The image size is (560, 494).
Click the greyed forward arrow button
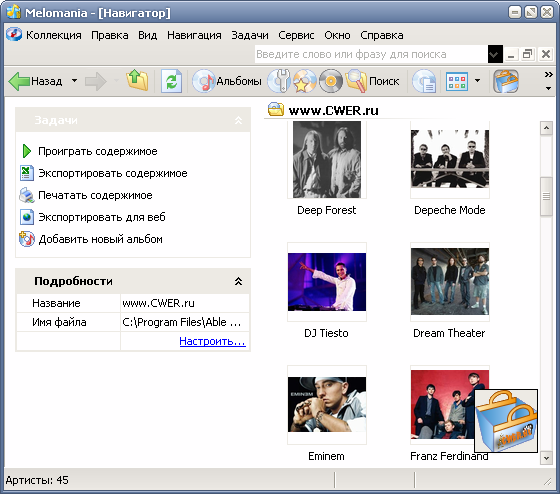[x=95, y=81]
